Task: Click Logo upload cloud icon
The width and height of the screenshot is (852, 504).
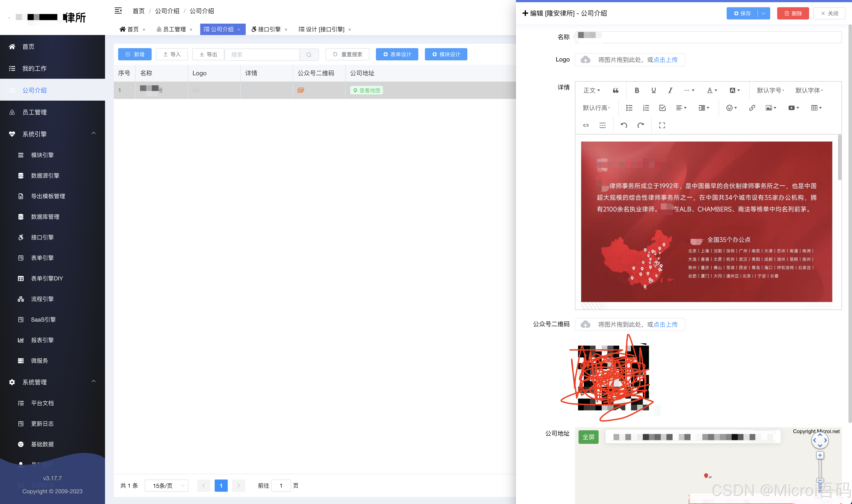Action: click(585, 60)
